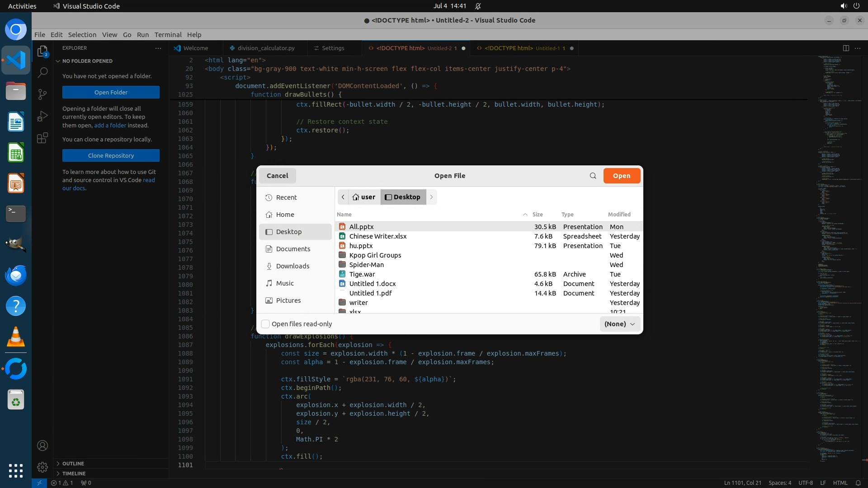Open the Search view in activity bar

click(42, 72)
